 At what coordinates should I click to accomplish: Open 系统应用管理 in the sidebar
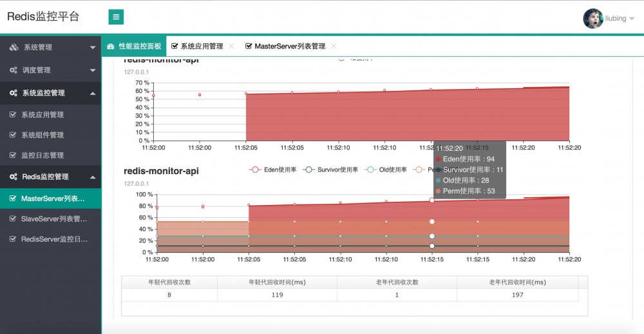pyautogui.click(x=50, y=115)
